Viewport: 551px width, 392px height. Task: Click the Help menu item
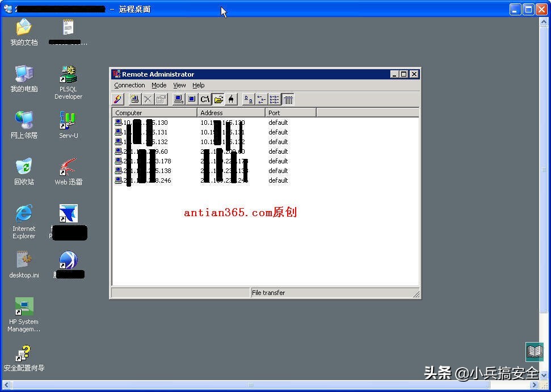(198, 85)
